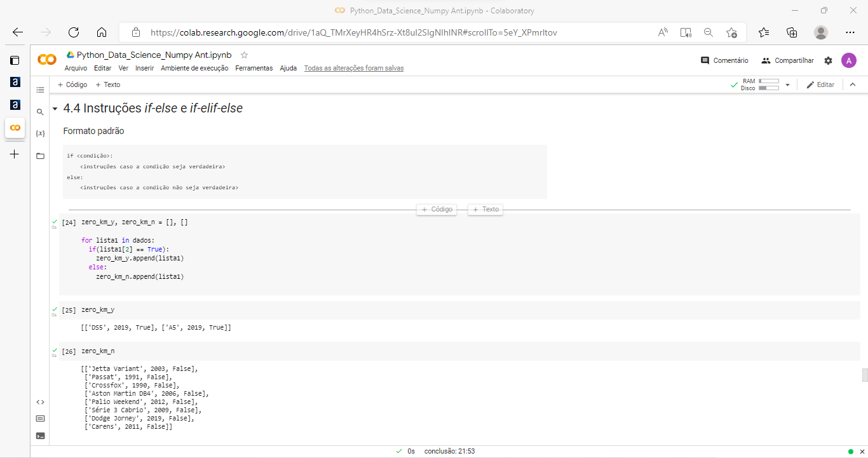Run cell [26] zero_km_n
This screenshot has width=868, height=458.
pos(69,351)
